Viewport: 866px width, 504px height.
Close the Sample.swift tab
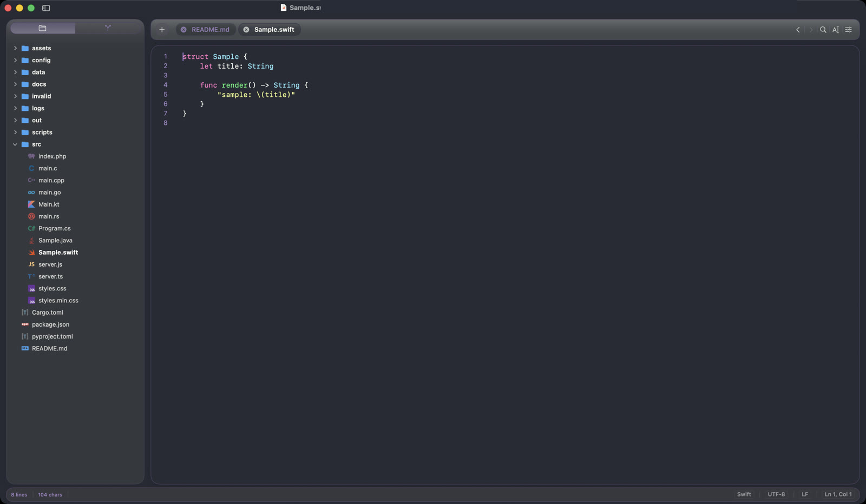coord(246,30)
